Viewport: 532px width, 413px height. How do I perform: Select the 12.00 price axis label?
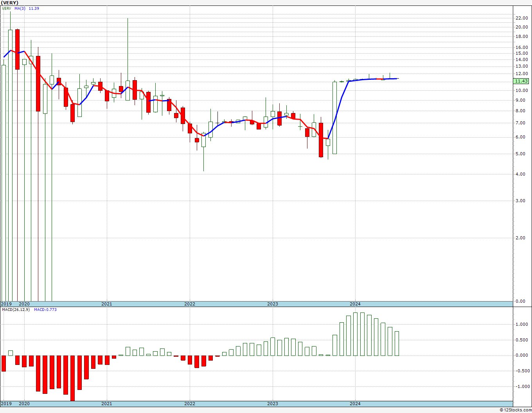click(x=521, y=74)
